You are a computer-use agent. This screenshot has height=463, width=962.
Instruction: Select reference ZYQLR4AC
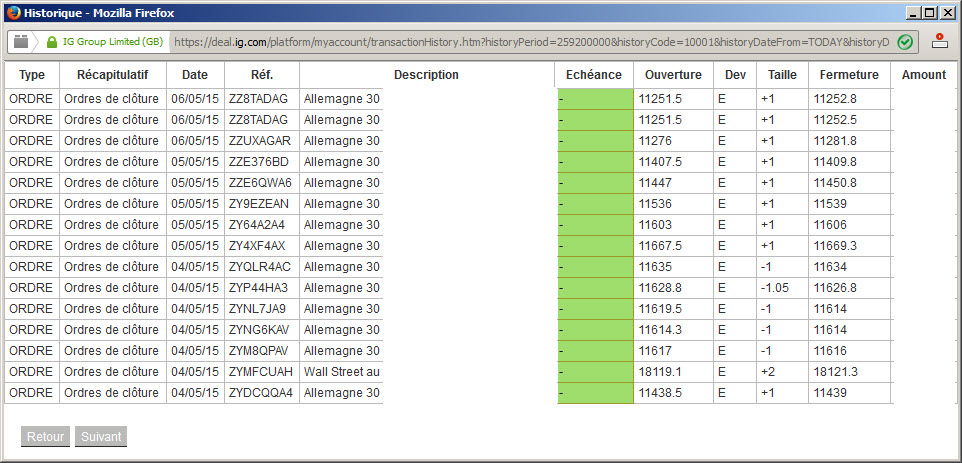click(x=260, y=267)
